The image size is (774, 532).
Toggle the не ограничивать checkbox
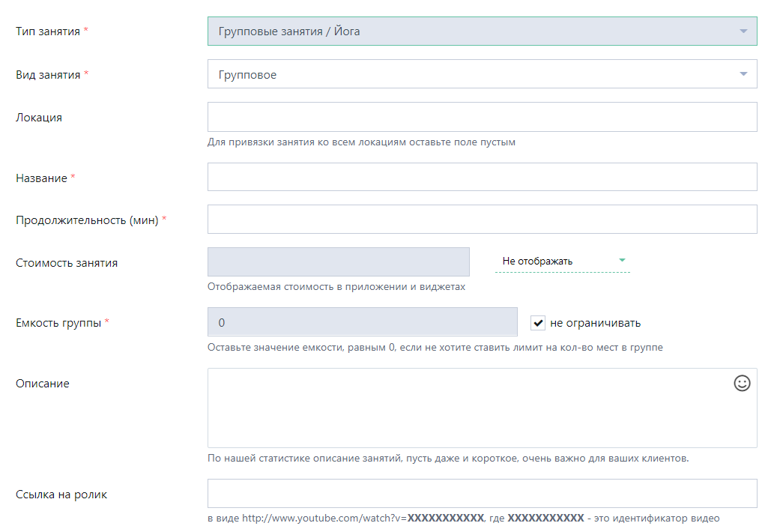537,323
